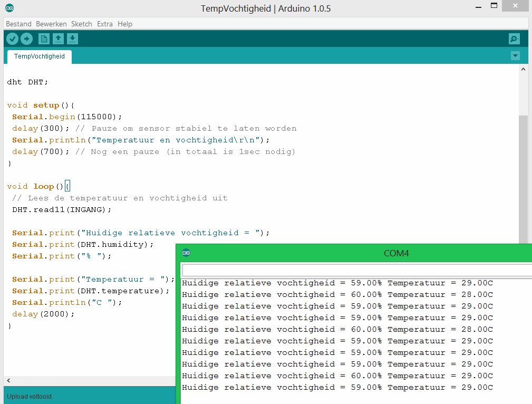Click 'void setup(){' line in editor

[x=41, y=105]
